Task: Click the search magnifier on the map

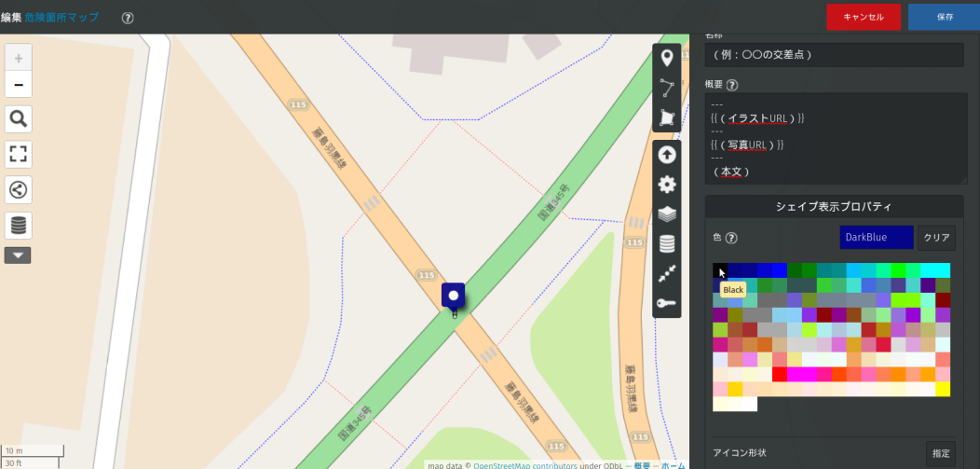Action: tap(19, 118)
